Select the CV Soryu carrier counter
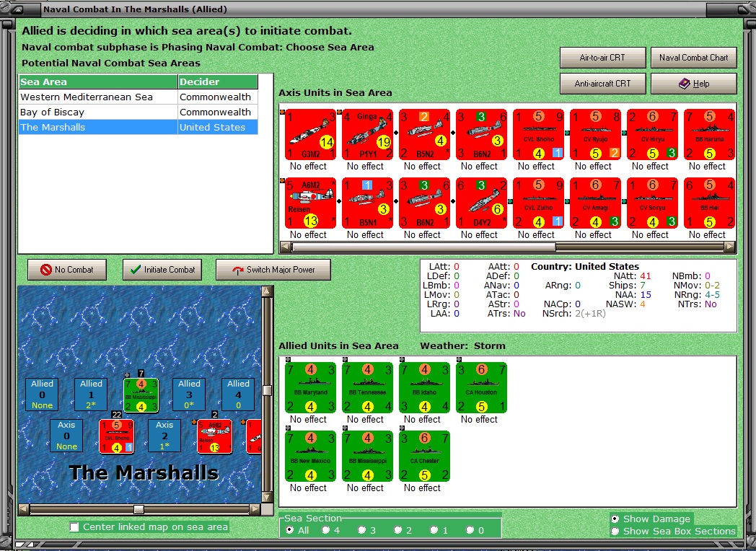The width and height of the screenshot is (756, 551). (x=652, y=203)
